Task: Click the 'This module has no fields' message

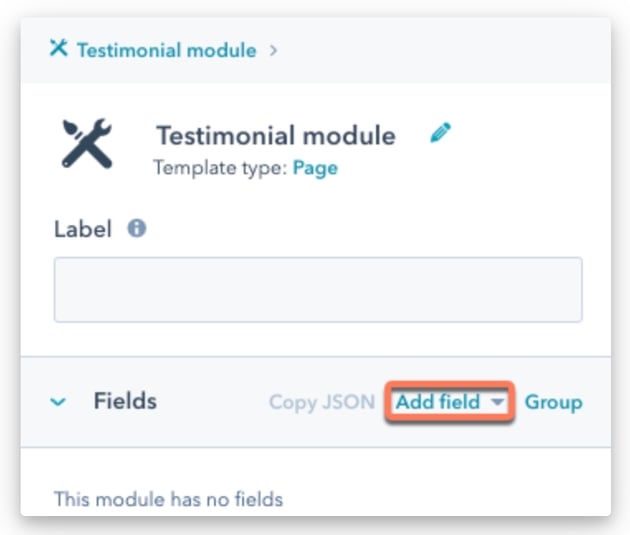Action: pos(168,498)
